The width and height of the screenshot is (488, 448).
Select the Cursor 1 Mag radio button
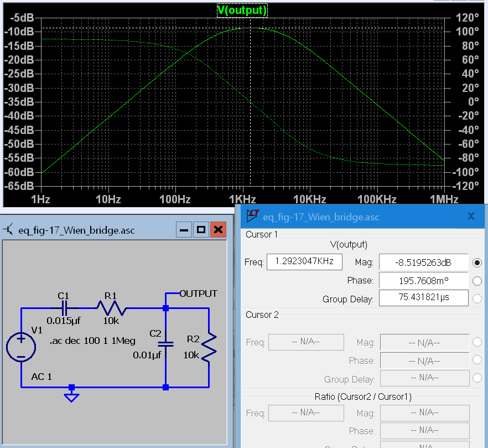[x=477, y=262]
